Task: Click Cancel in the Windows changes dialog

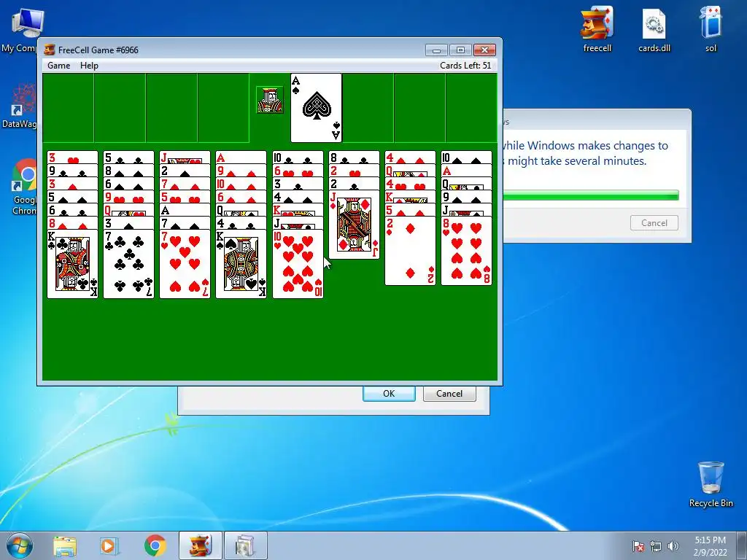Action: tap(654, 223)
